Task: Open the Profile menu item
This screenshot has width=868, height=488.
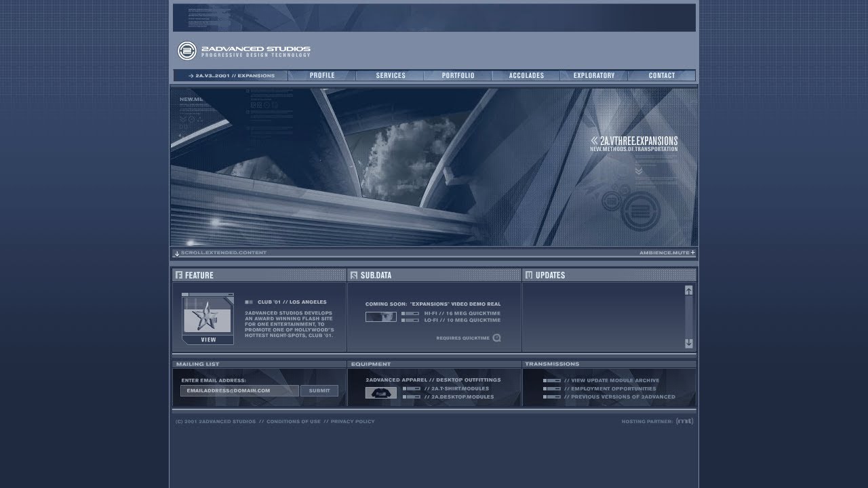Action: pos(322,75)
